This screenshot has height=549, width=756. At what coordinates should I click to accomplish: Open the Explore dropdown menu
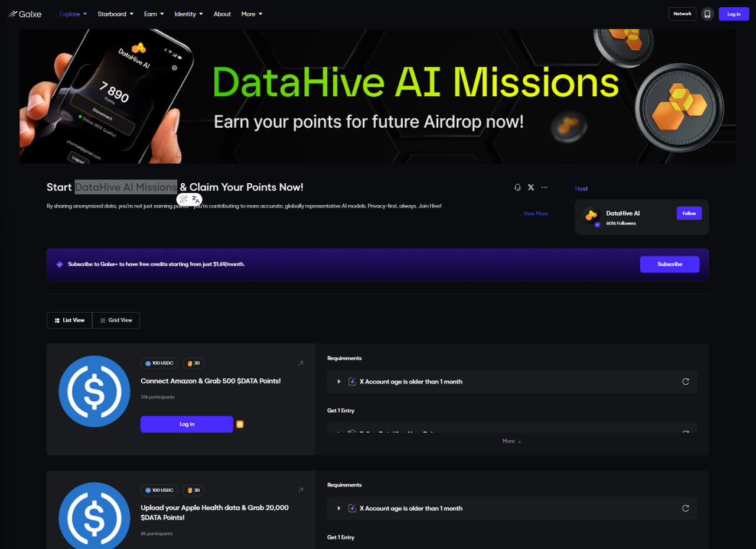tap(73, 14)
